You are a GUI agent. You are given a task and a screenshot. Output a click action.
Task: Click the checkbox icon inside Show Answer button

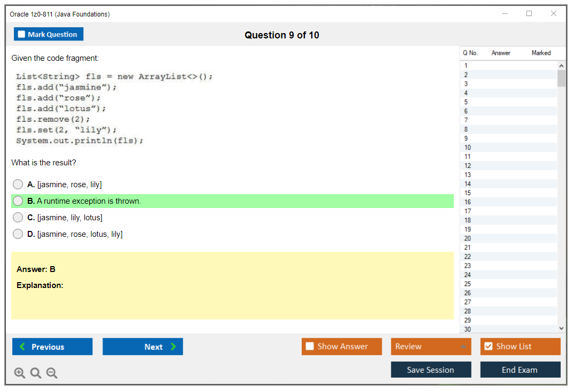point(309,347)
